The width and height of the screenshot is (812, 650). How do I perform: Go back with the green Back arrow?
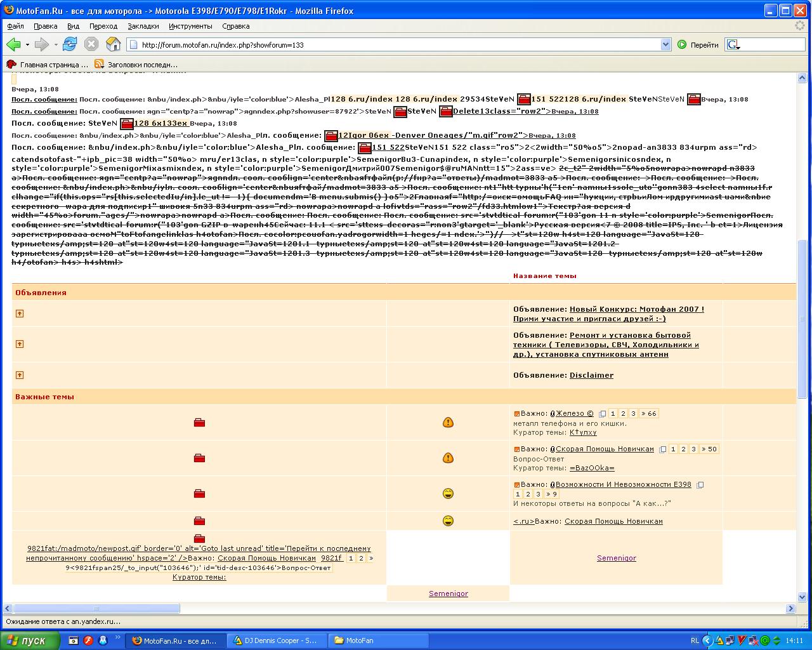(13, 44)
